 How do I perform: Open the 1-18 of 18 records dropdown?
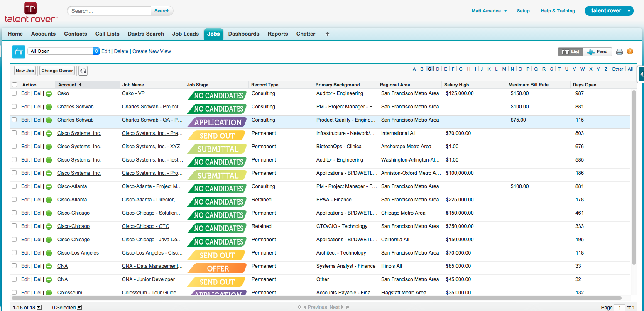27,308
